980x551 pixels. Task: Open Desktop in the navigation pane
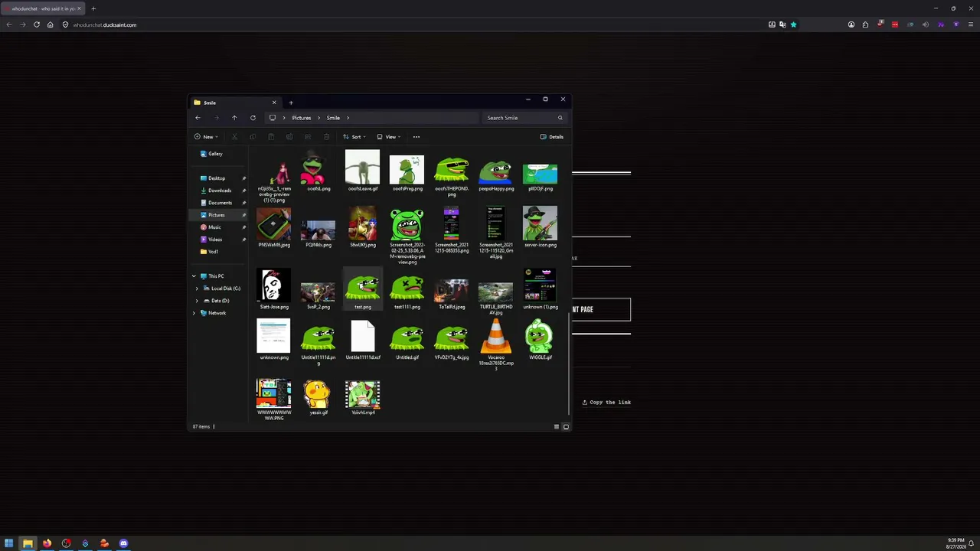(217, 178)
